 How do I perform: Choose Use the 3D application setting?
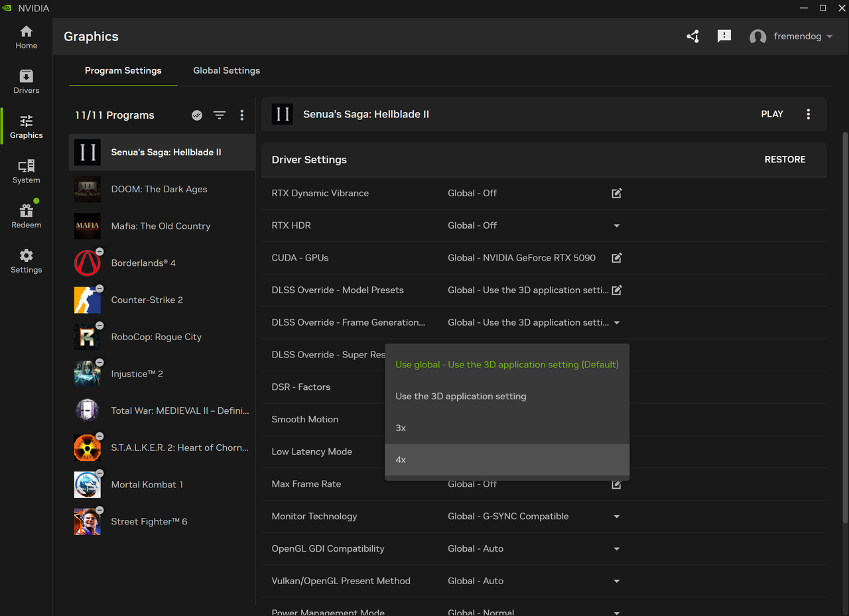pyautogui.click(x=507, y=397)
